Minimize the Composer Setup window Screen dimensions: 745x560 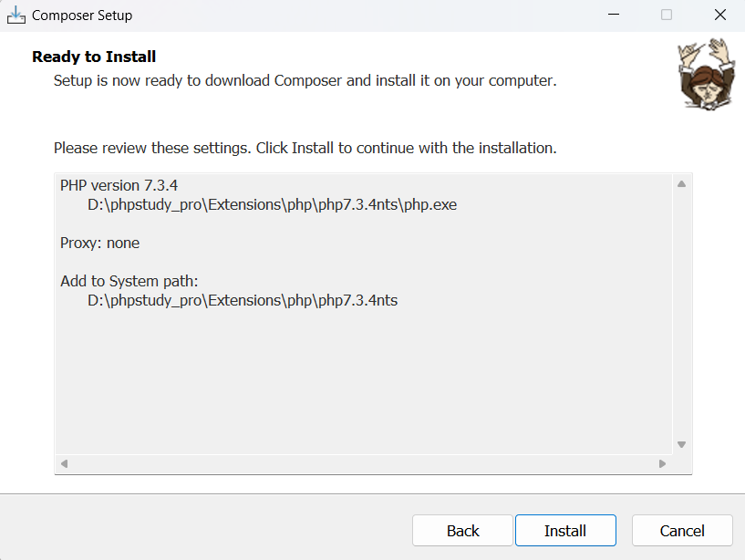[x=614, y=15]
